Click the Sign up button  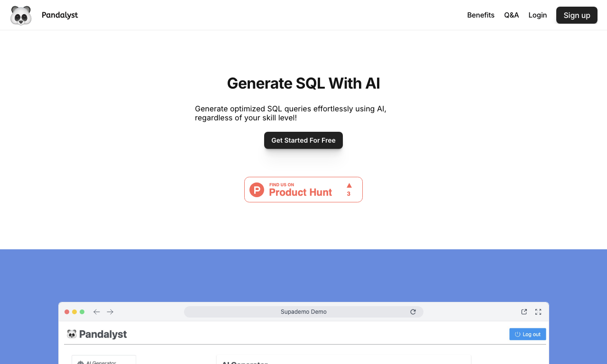(x=577, y=15)
